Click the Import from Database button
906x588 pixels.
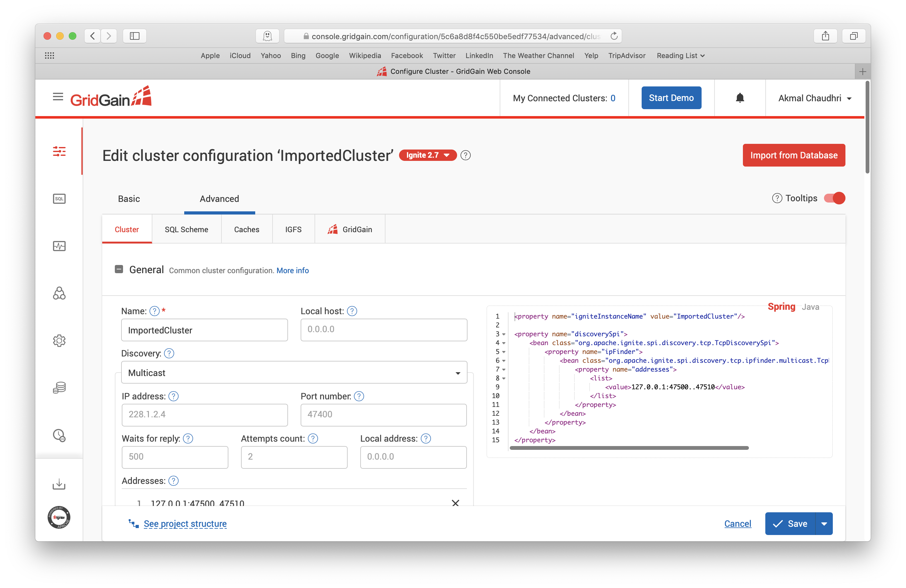pyautogui.click(x=793, y=155)
